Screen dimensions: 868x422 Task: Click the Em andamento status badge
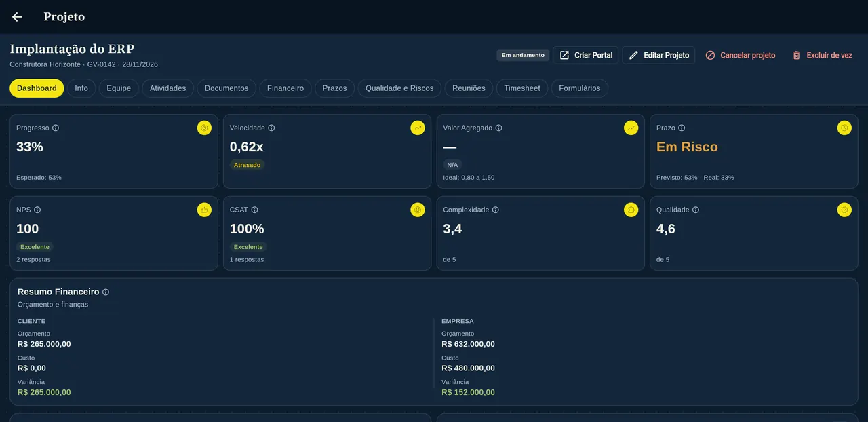(523, 55)
